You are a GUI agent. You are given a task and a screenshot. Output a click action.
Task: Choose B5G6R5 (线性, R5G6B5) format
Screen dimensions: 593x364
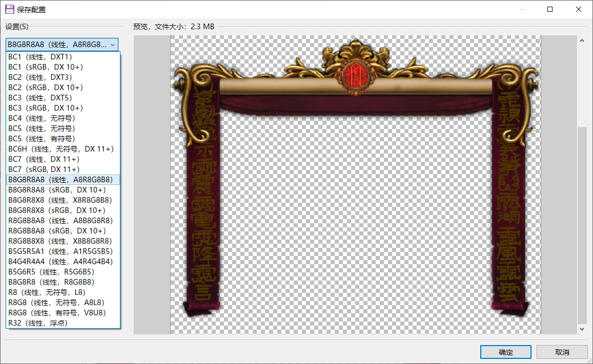point(63,271)
